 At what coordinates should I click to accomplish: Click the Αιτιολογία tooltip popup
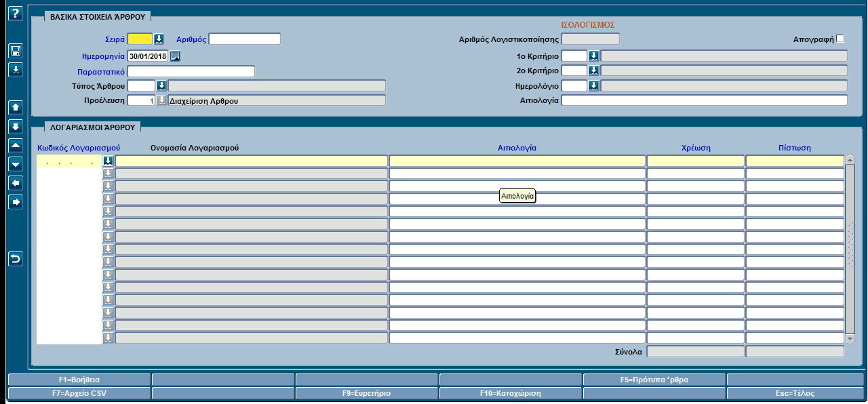click(x=518, y=196)
